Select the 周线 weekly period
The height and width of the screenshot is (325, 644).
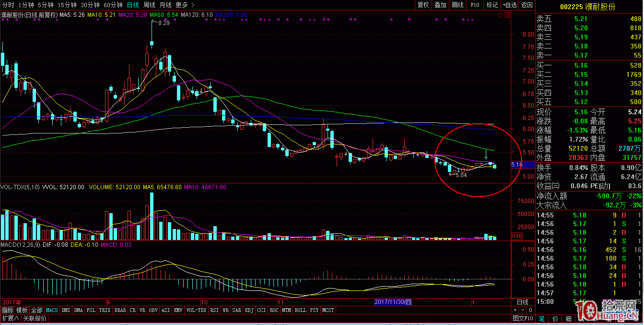pyautogui.click(x=149, y=5)
